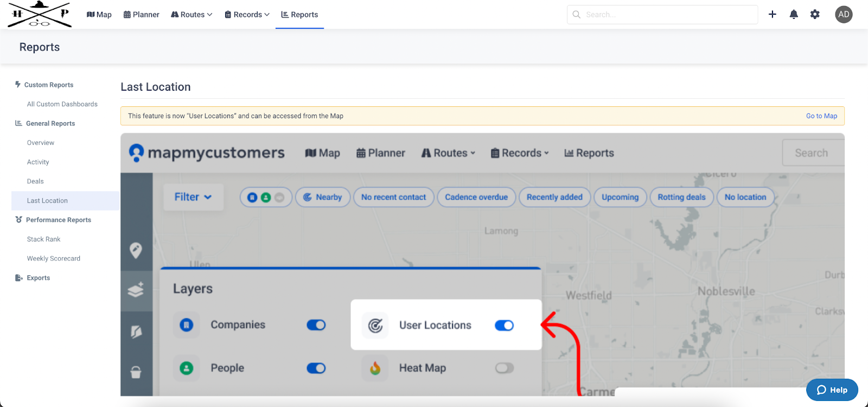Click No recent contact chip in preview
This screenshot has height=407, width=868.
(x=394, y=197)
